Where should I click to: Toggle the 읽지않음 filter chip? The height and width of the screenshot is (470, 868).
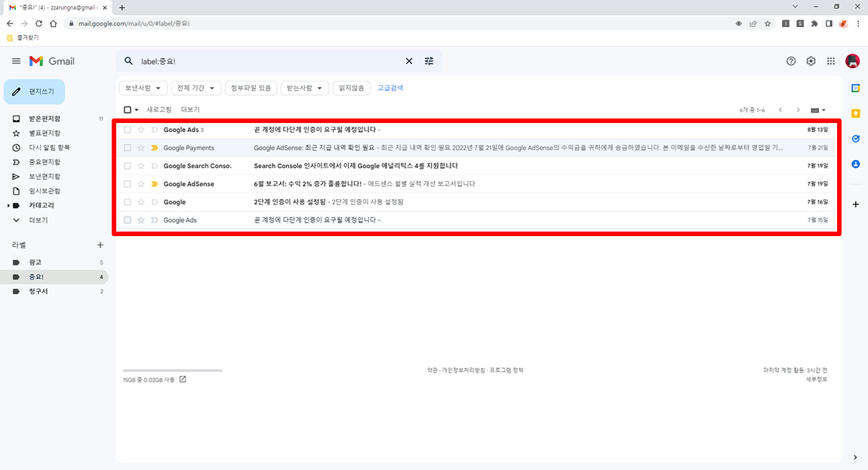pos(352,88)
